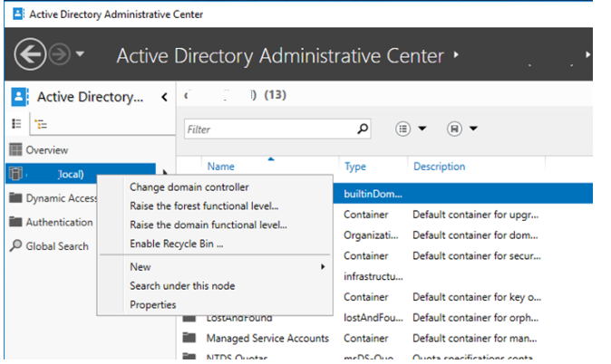The height and width of the screenshot is (364, 611).
Task: Open the Dynamic Access Control node
Action: [61, 198]
